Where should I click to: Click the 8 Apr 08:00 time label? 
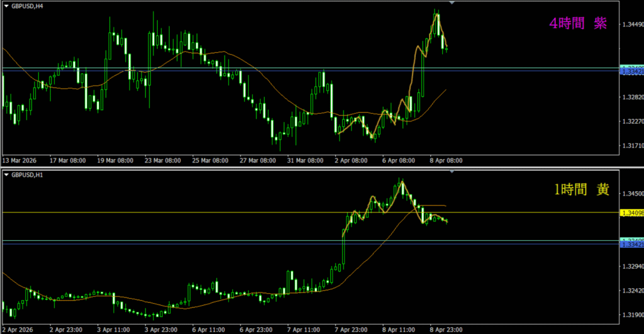click(x=445, y=161)
